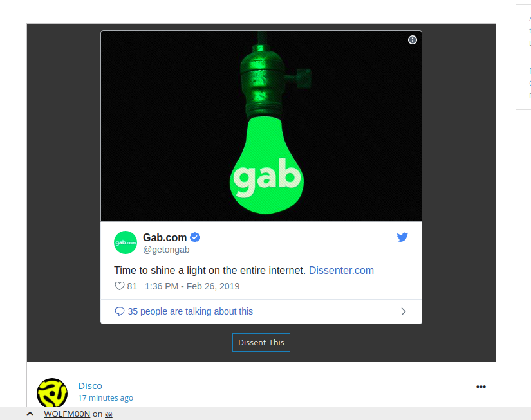The image size is (531, 420).
Task: Click the blue verified badge beside Gab.com
Action: point(195,237)
